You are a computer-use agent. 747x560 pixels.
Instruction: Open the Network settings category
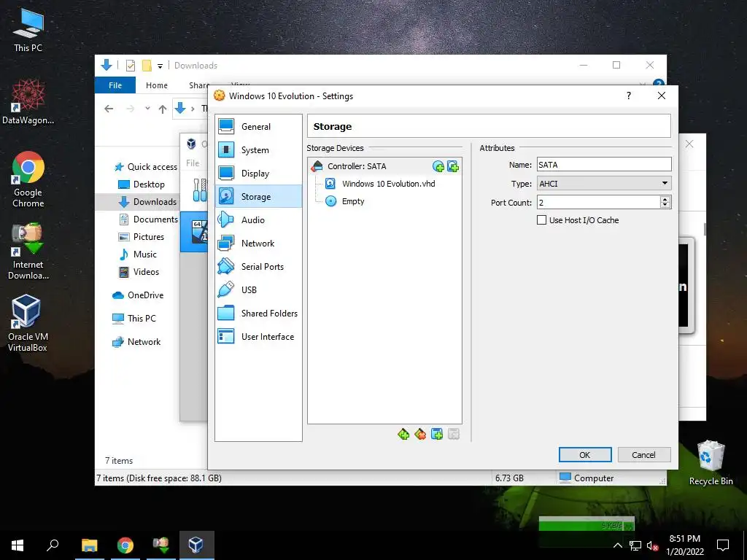pyautogui.click(x=259, y=244)
